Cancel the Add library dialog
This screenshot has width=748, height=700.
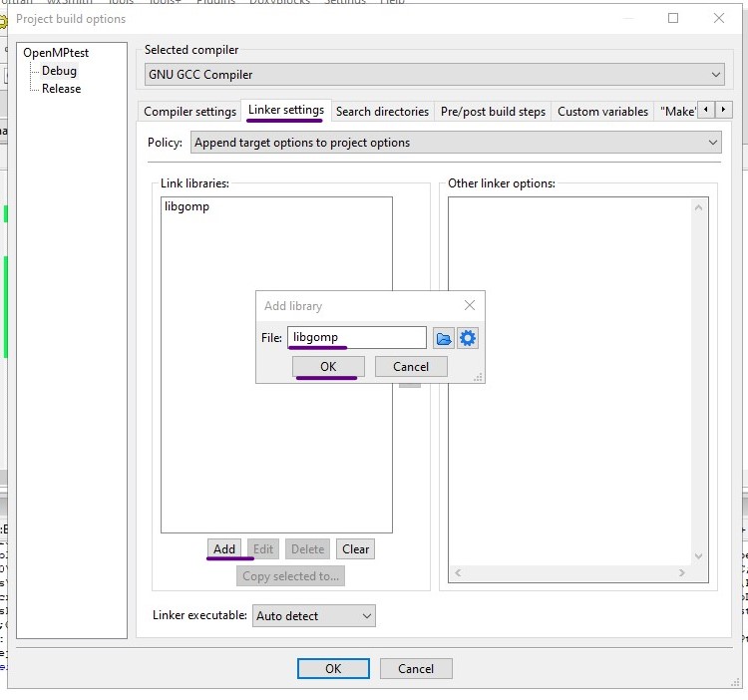pos(411,367)
